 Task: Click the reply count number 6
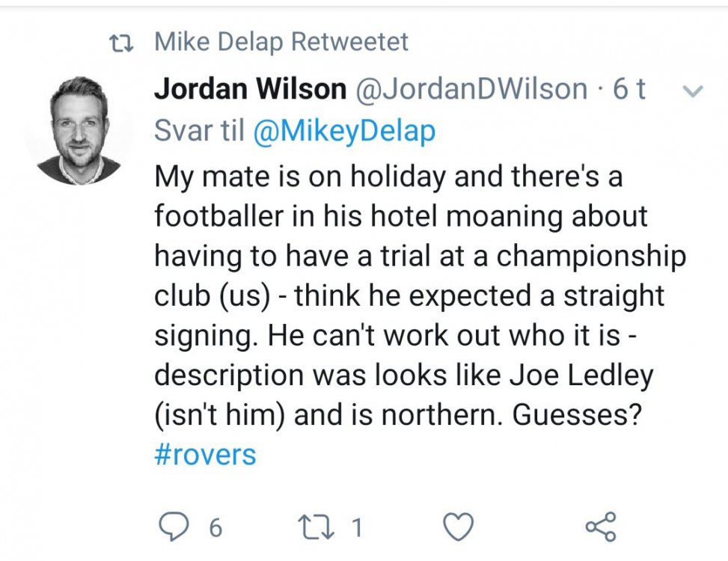[x=215, y=528]
